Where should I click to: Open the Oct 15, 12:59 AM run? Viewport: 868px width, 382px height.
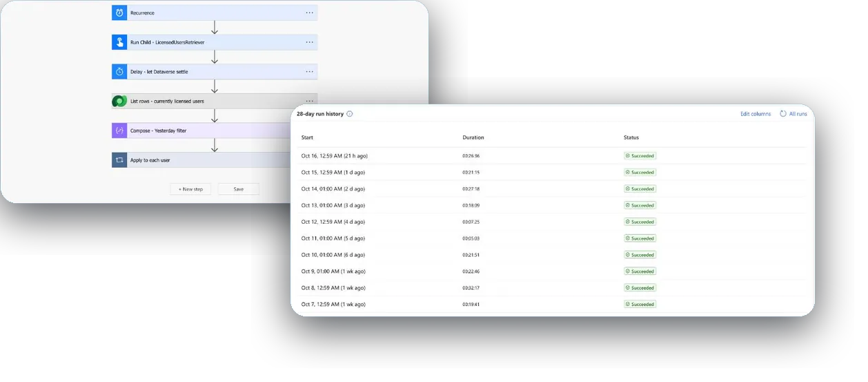(333, 173)
